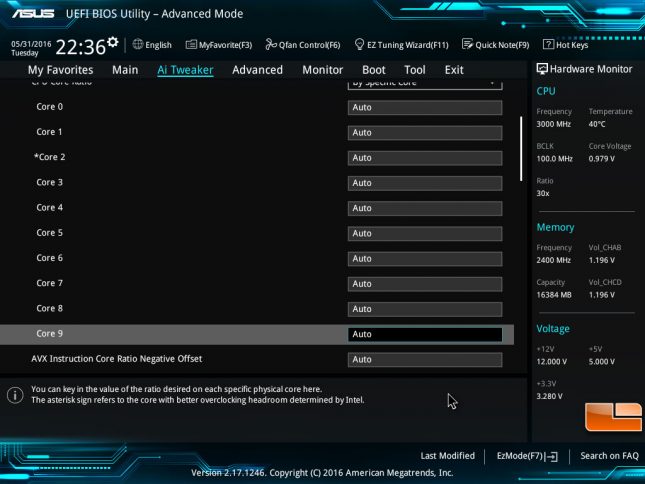
Task: Click the highlighted Core 9 Auto field
Action: click(x=425, y=334)
